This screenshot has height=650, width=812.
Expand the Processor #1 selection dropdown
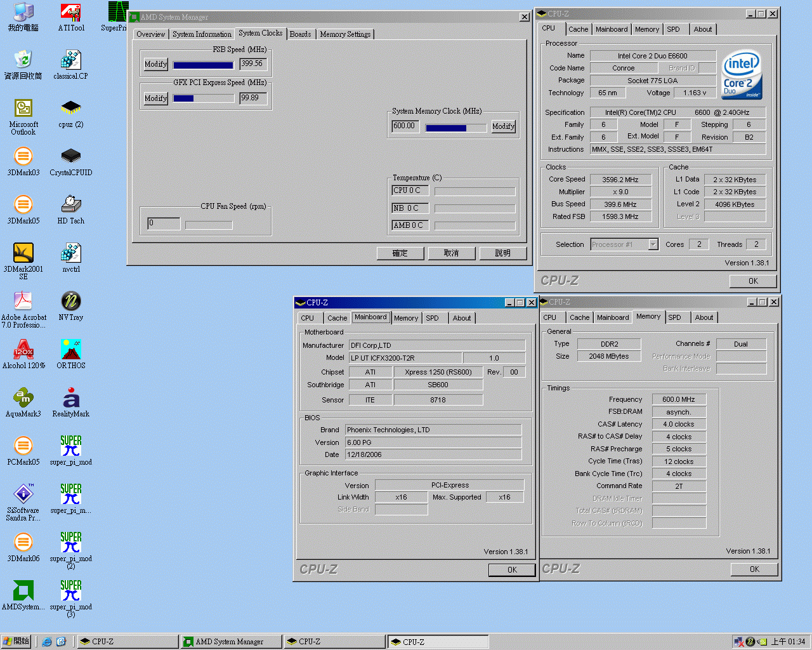pyautogui.click(x=653, y=244)
